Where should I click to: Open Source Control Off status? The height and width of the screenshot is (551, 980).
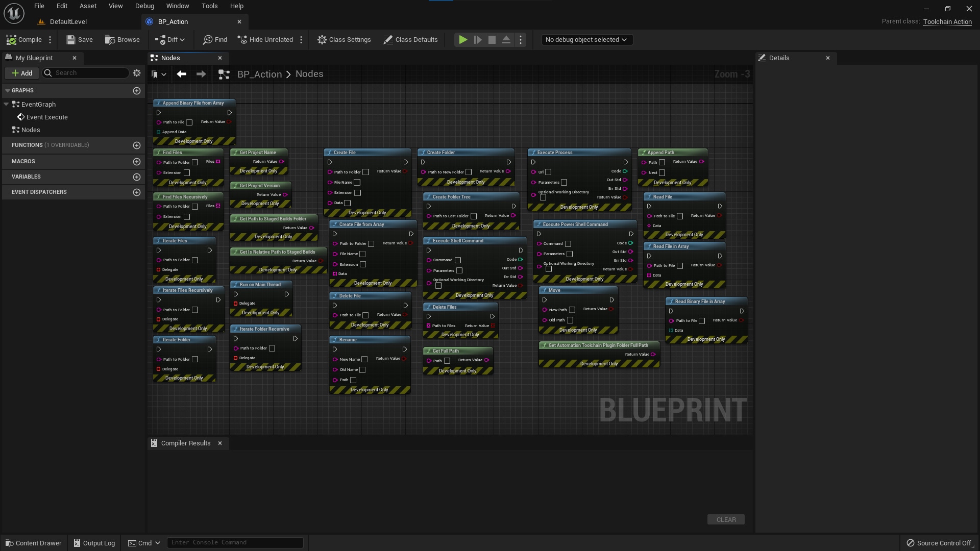pos(939,543)
